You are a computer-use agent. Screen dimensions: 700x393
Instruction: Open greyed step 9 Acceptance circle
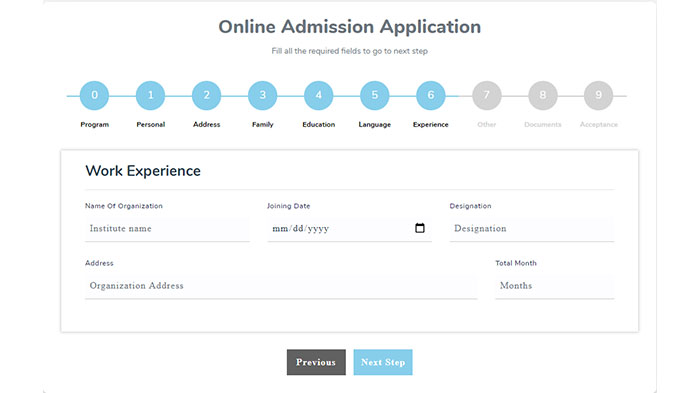598,95
